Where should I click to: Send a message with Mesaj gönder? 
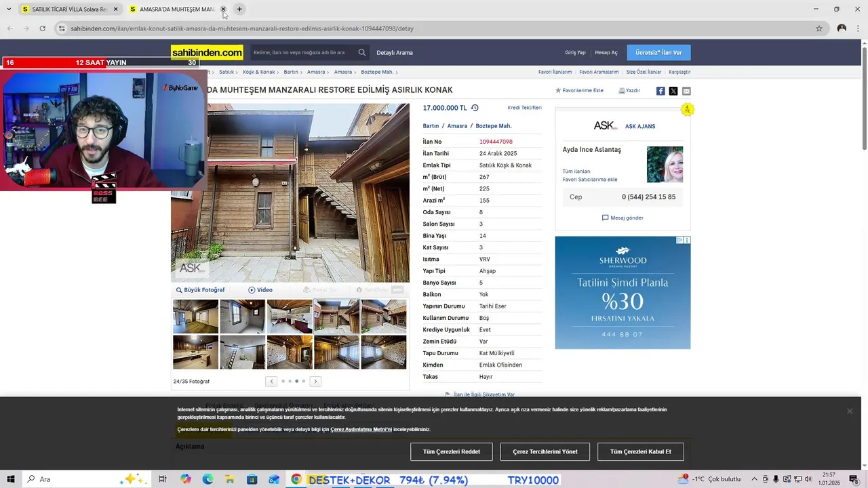point(623,218)
